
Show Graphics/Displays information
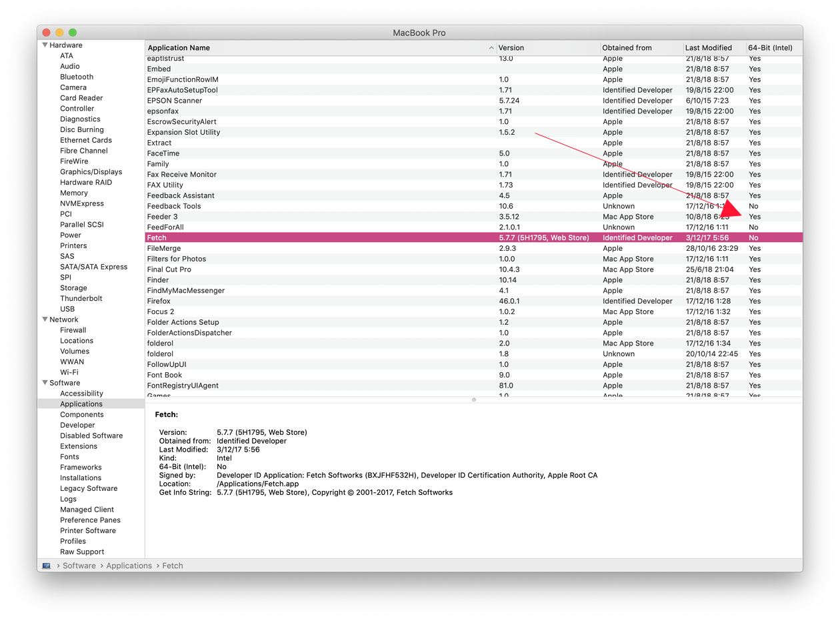[91, 172]
